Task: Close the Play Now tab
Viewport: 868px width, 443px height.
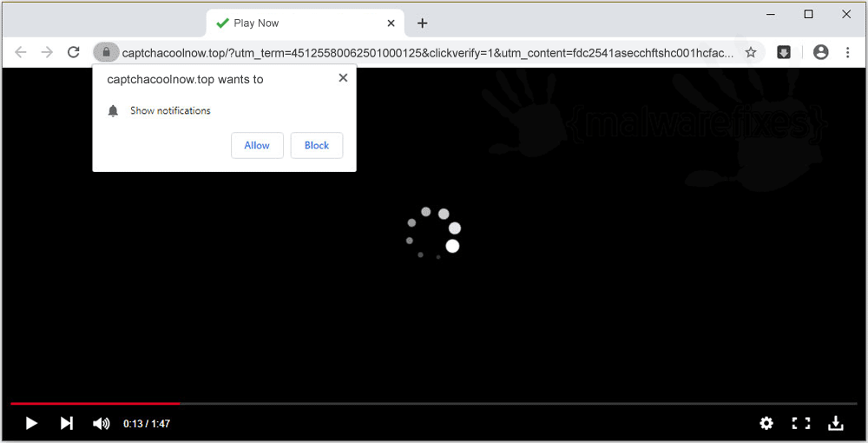Action: tap(391, 23)
